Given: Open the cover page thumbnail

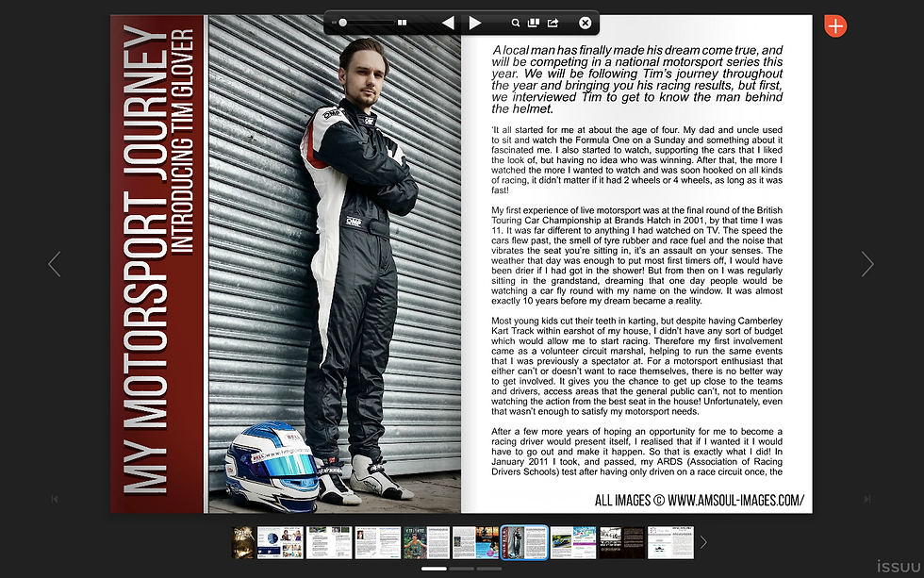Looking at the screenshot, I should [x=243, y=543].
